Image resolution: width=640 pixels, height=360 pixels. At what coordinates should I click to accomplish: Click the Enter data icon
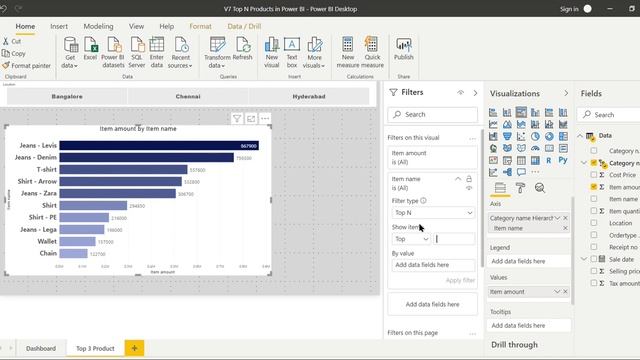click(157, 52)
